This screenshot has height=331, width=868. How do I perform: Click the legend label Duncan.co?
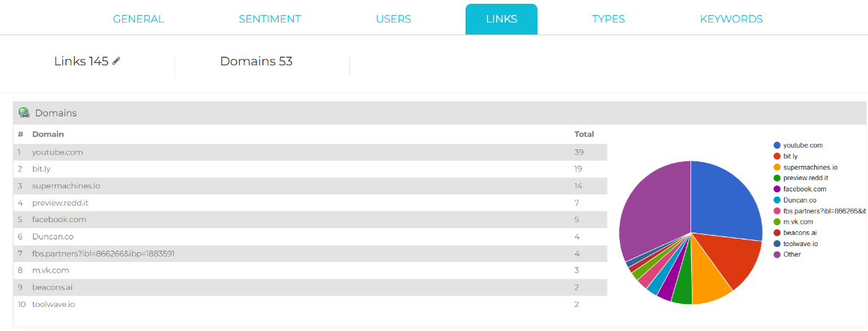pyautogui.click(x=800, y=200)
